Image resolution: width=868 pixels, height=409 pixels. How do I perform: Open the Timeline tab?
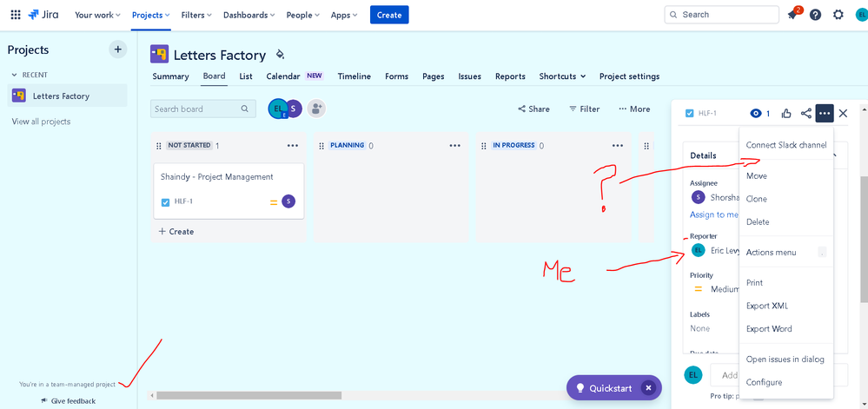click(x=354, y=76)
